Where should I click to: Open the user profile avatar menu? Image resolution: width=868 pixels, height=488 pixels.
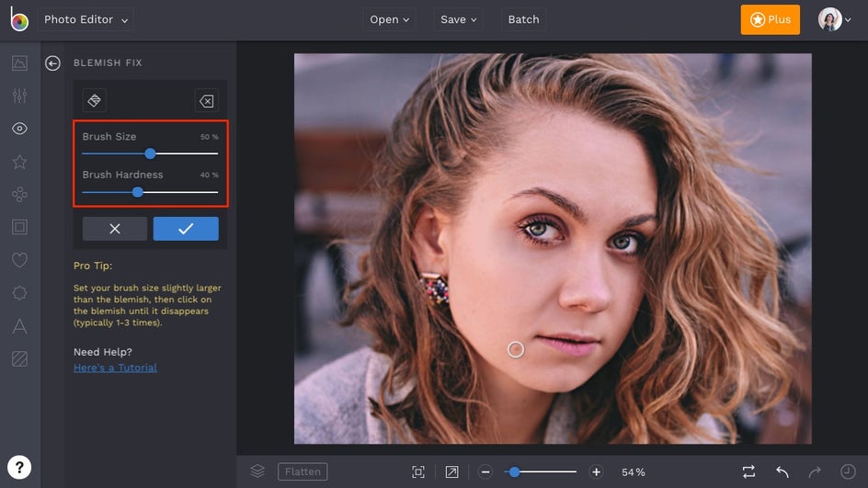[831, 19]
